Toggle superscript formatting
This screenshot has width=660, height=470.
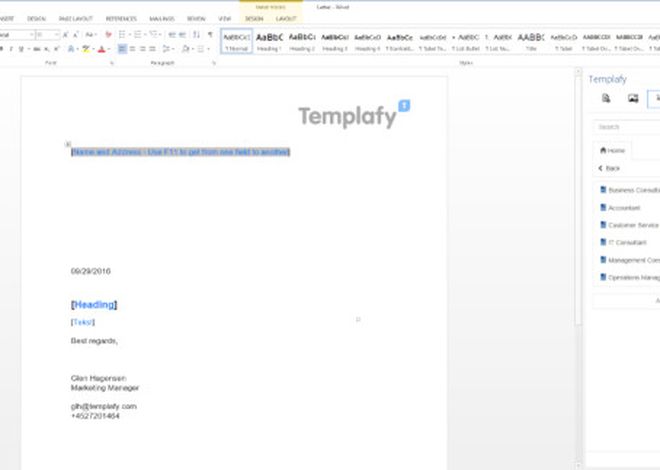(56, 49)
